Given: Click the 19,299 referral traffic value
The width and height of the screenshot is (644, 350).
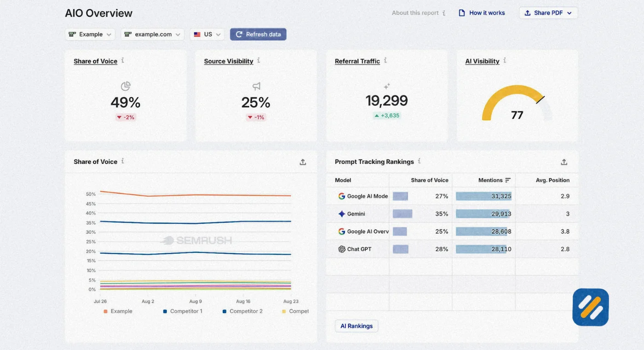Looking at the screenshot, I should [387, 101].
